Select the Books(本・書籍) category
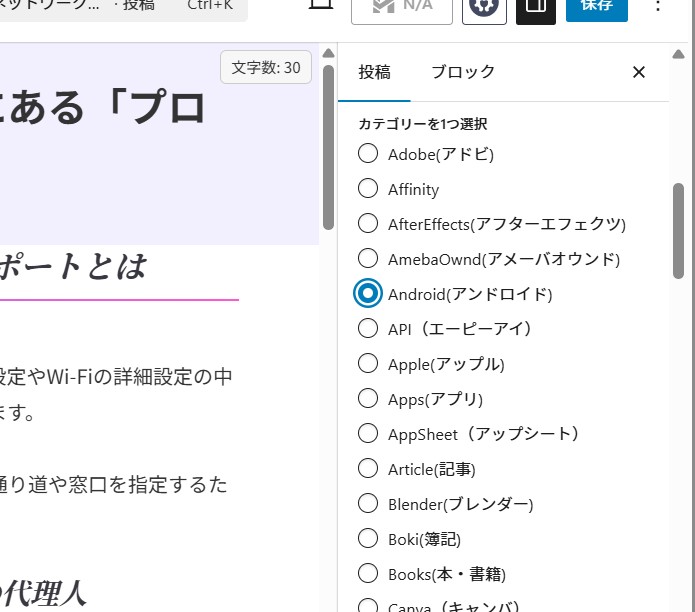Image resolution: width=695 pixels, height=612 pixels. click(x=368, y=574)
